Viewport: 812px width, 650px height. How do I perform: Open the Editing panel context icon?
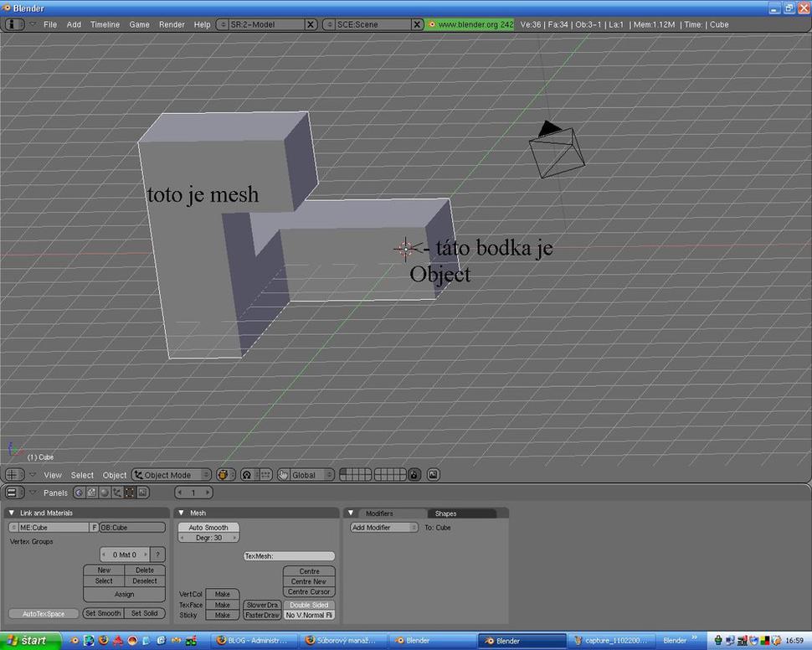tap(130, 493)
